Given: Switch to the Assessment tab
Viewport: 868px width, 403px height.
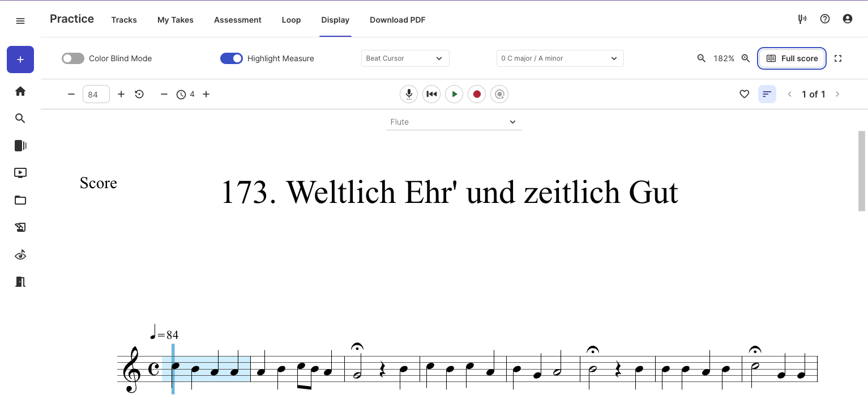Looking at the screenshot, I should coord(237,20).
